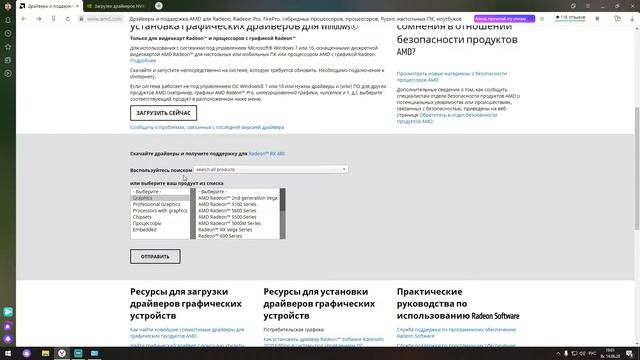The width and height of the screenshot is (640, 360).
Task: Open the Radeon RX 480 link
Action: click(267, 154)
